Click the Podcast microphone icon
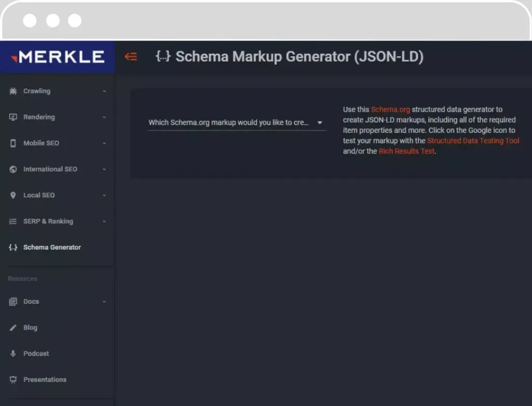532x406 pixels. click(13, 354)
